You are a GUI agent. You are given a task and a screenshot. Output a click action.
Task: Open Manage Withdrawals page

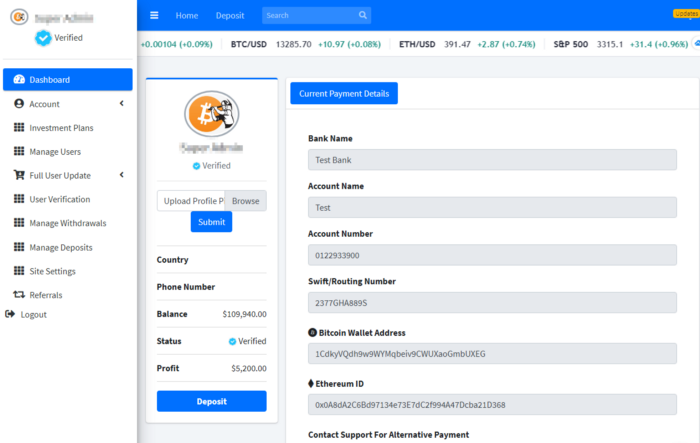[x=68, y=223]
